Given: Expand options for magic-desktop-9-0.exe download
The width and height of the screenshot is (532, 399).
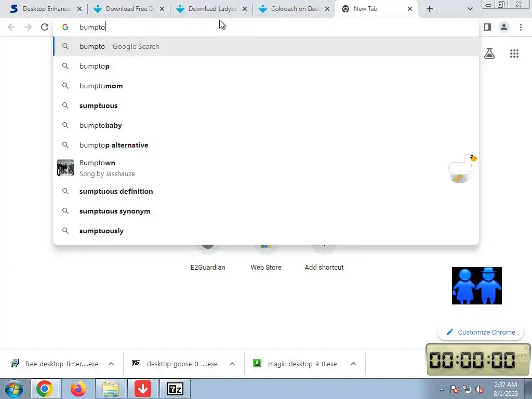Looking at the screenshot, I should [x=353, y=364].
